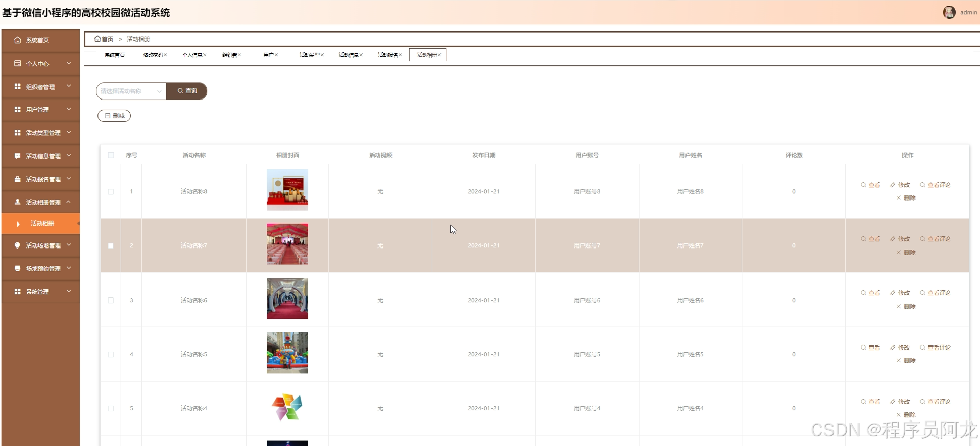Click the 系统首页 home icon in sidebar

pyautogui.click(x=18, y=40)
